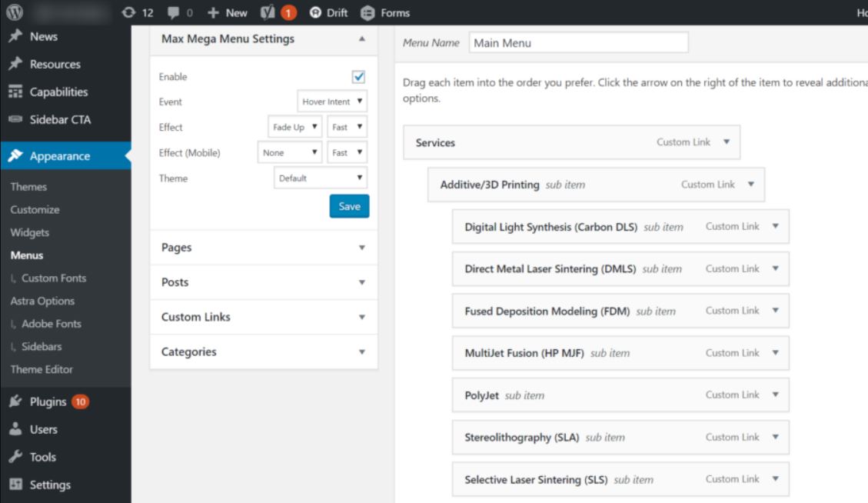Click the WordPress logo icon
Screen dimensions: 868x503
(15, 12)
